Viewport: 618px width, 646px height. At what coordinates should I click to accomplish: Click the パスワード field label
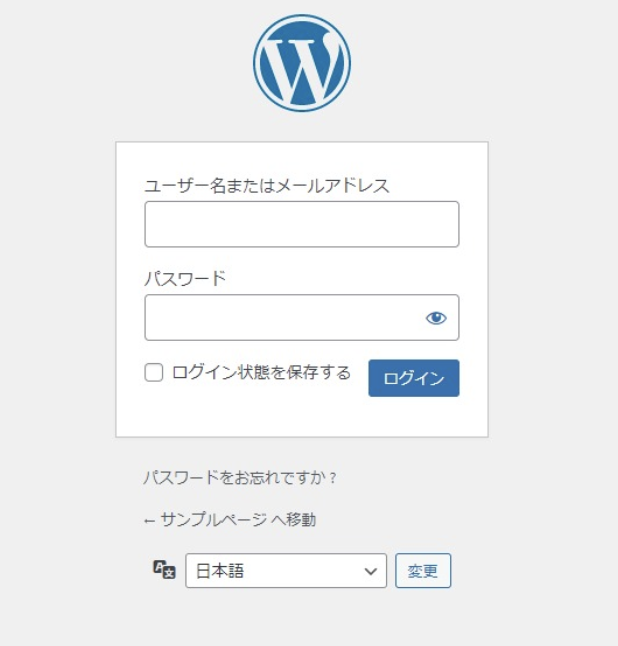point(185,279)
